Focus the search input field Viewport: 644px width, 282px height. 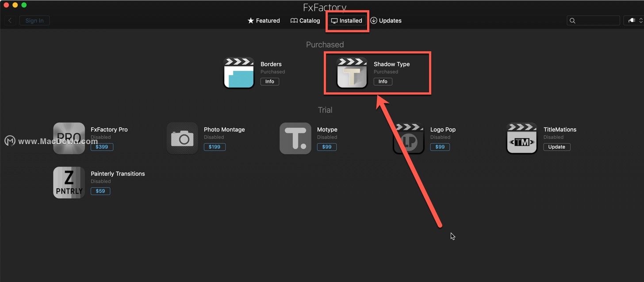click(x=594, y=21)
